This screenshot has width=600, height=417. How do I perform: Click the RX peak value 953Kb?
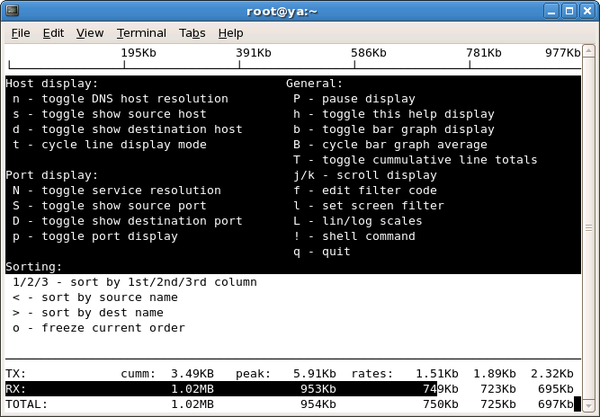pyautogui.click(x=318, y=389)
